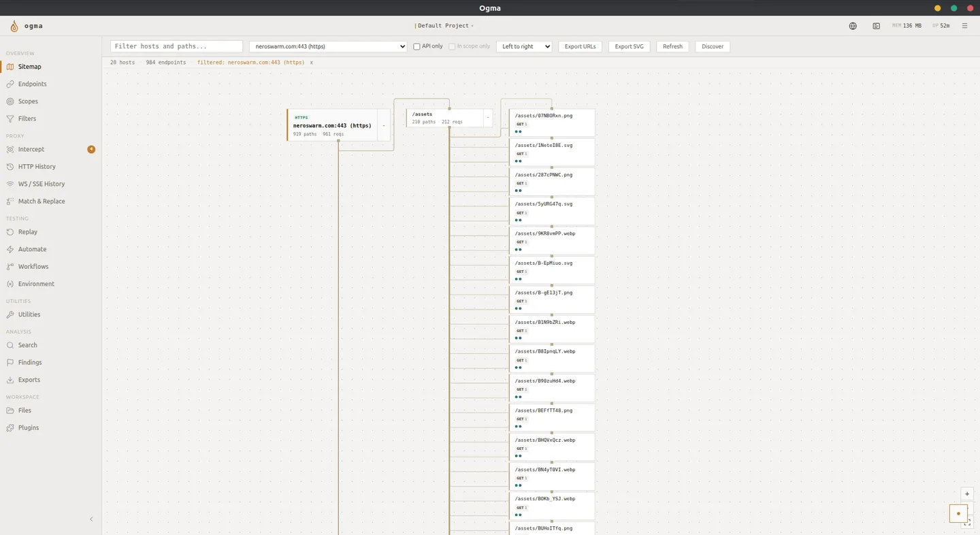
Task: Open the Plugins page
Action: (51, 428)
